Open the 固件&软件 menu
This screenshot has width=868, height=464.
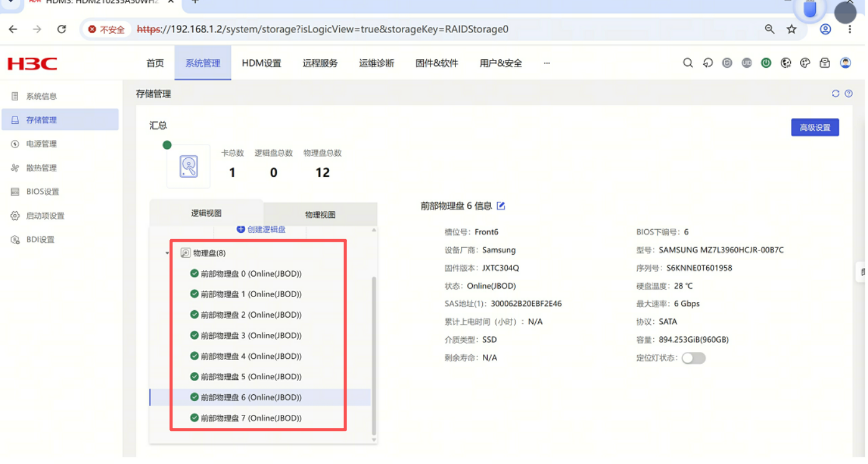(x=437, y=63)
